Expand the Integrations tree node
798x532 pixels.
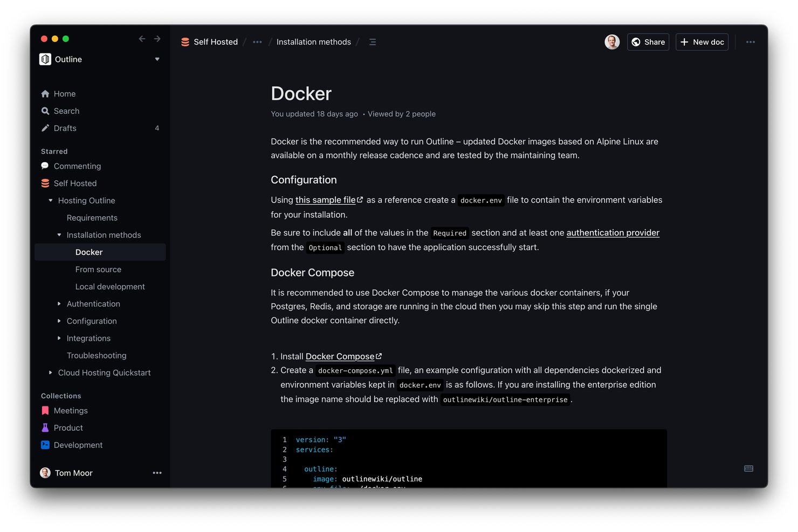click(59, 338)
